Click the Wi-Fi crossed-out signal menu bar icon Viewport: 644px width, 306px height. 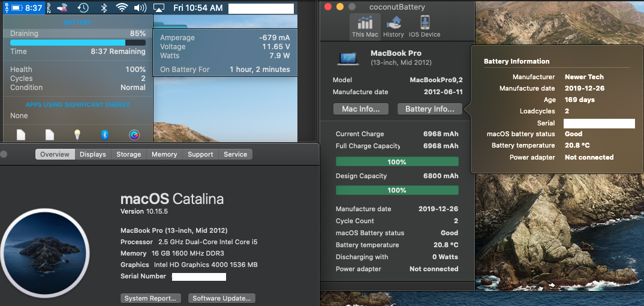pyautogui.click(x=62, y=7)
